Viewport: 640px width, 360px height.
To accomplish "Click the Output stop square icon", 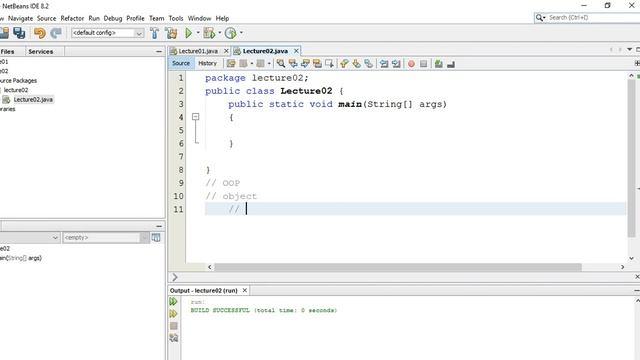I will point(173,326).
